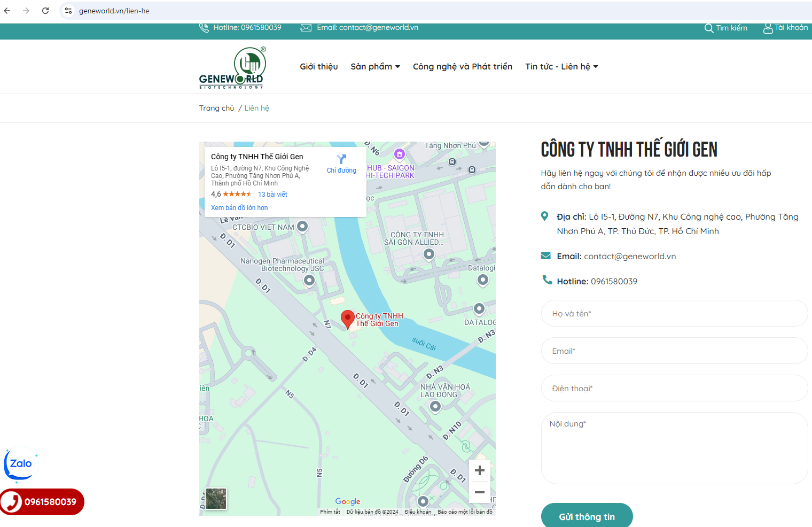Open Giới thiệu menu item

tap(319, 67)
